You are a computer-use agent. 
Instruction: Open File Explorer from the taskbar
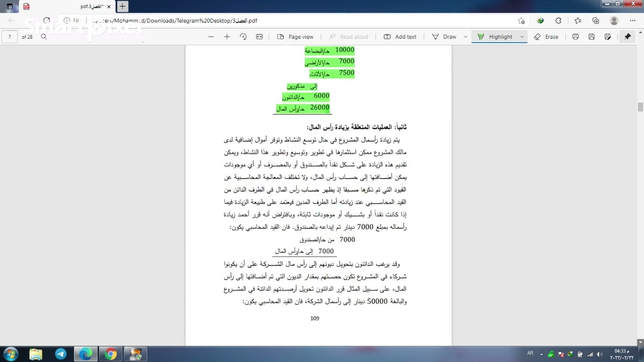(x=36, y=354)
